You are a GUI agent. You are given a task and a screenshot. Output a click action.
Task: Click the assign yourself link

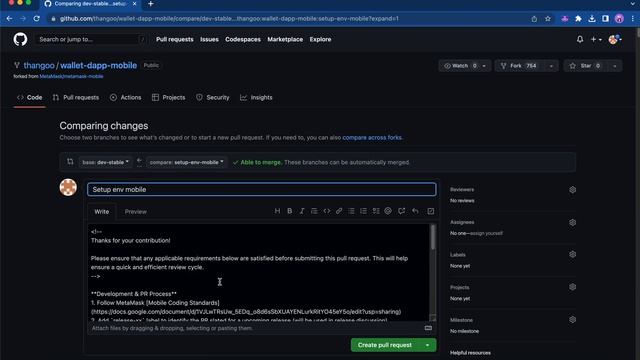(488, 233)
